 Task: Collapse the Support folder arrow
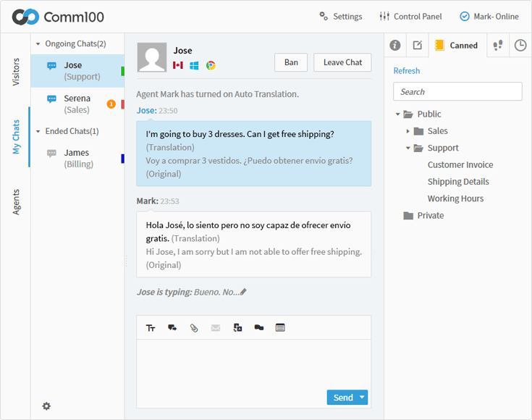(x=408, y=148)
